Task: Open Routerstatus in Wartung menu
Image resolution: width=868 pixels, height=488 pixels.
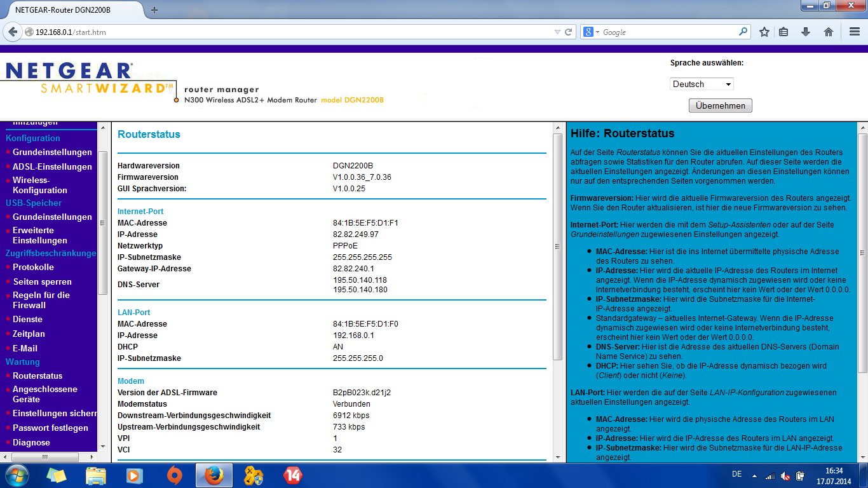Action: point(37,376)
